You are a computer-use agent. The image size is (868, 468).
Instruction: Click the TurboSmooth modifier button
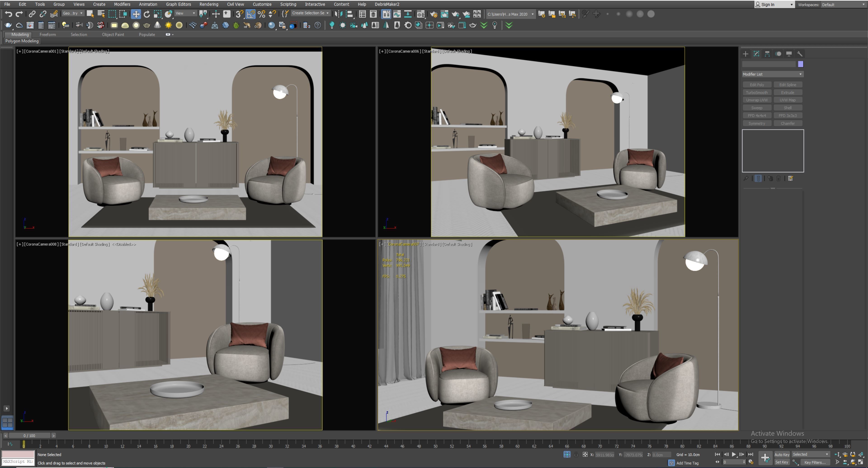pos(757,92)
